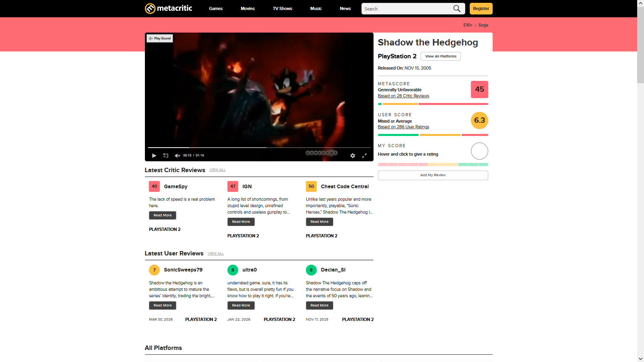Click the Play Sound button
Image resolution: width=644 pixels, height=362 pixels.
coord(160,39)
